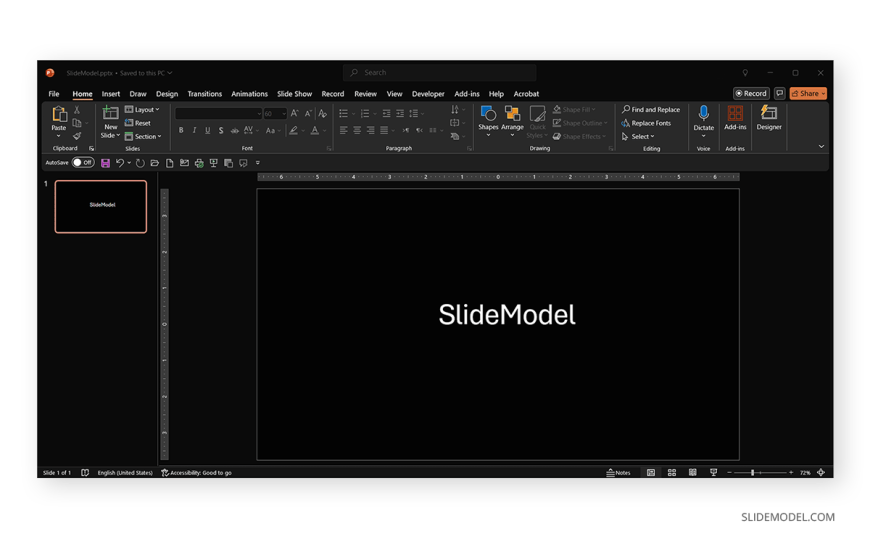Image resolution: width=870 pixels, height=539 pixels.
Task: Toggle Italic formatting
Action: (194, 130)
